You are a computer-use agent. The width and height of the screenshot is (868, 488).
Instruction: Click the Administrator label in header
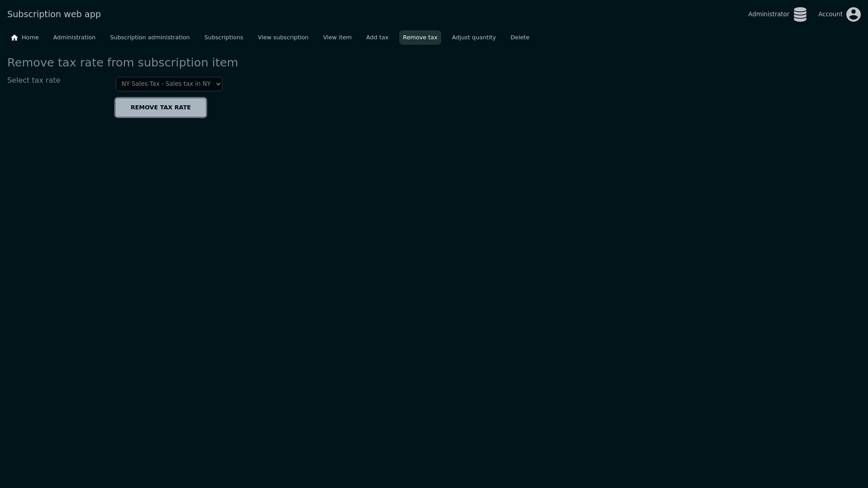(768, 14)
